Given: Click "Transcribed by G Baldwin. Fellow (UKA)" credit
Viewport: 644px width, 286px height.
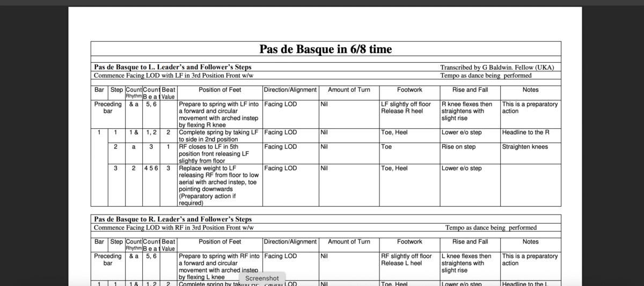Looking at the screenshot, I should click(x=497, y=68).
